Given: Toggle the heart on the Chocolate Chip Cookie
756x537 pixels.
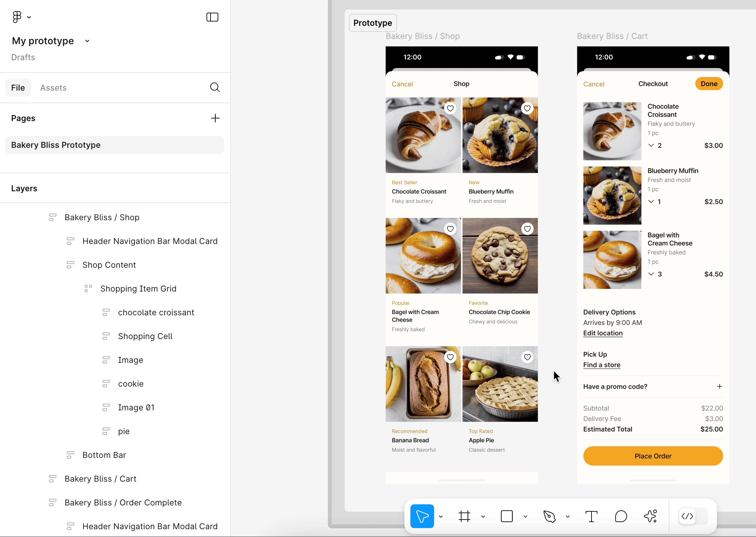Looking at the screenshot, I should [527, 228].
